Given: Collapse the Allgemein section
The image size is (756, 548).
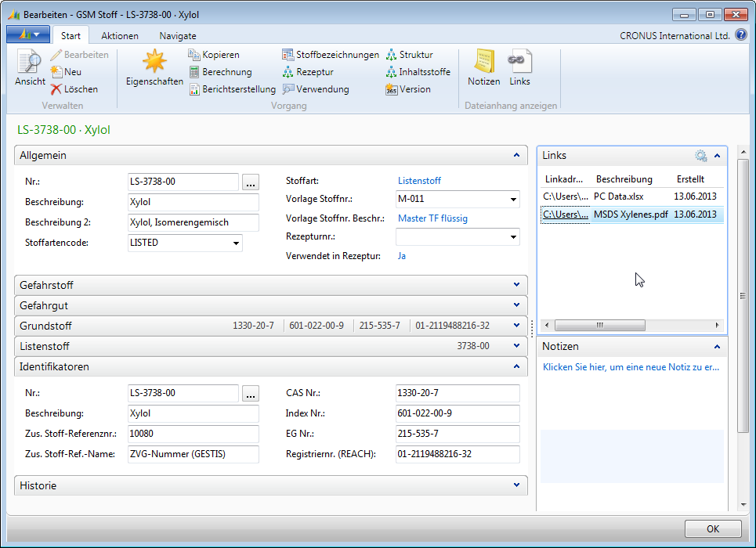Looking at the screenshot, I should click(x=516, y=155).
